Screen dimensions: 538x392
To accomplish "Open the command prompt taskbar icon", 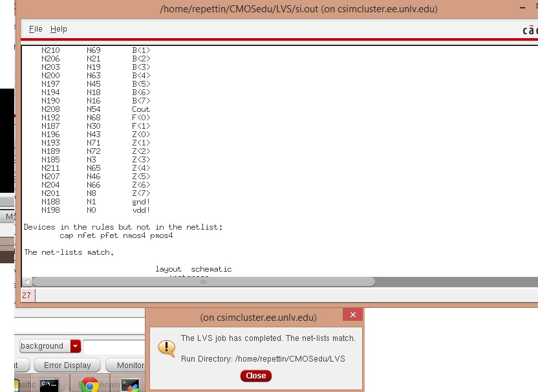I will click(49, 385).
